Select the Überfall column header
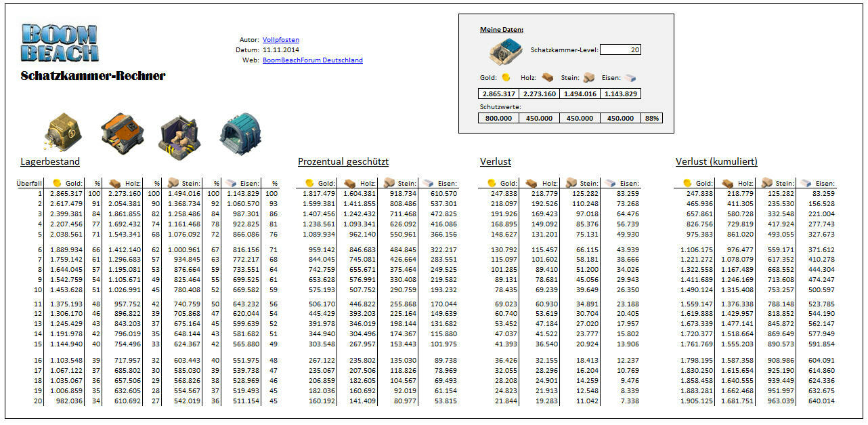This screenshot has width=868, height=425. (x=29, y=183)
